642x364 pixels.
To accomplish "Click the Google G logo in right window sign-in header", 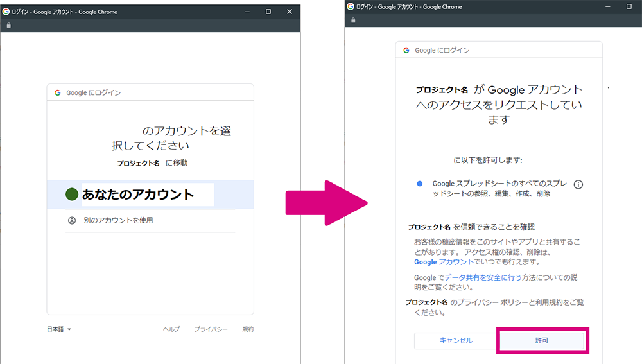I will [406, 50].
